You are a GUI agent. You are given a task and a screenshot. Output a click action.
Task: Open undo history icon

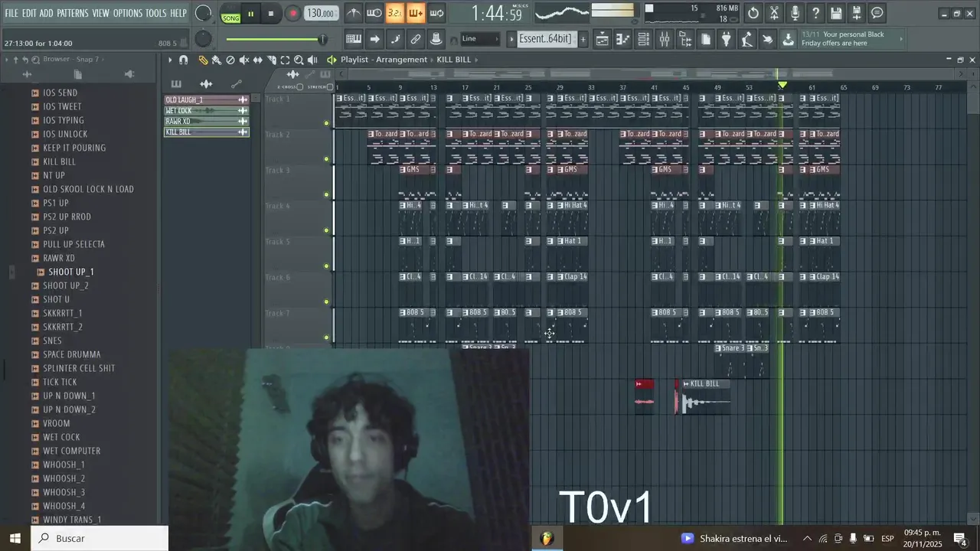coord(753,13)
